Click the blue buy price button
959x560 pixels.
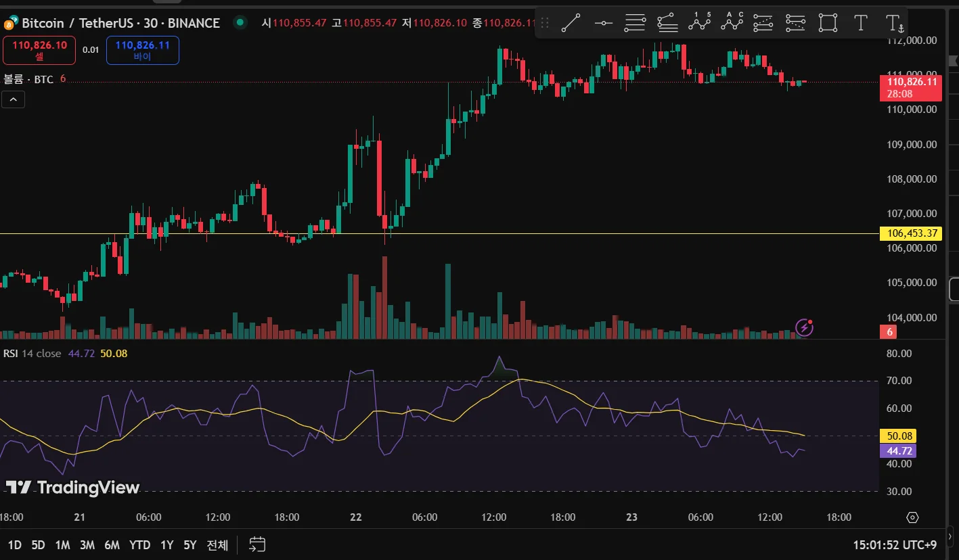(x=142, y=50)
